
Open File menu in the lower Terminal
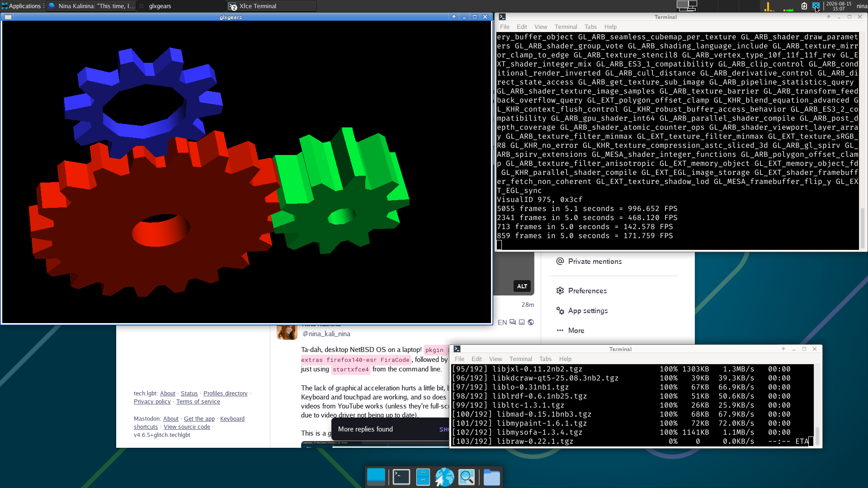tap(459, 359)
